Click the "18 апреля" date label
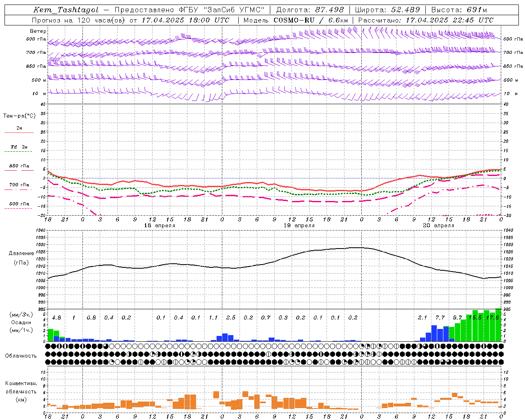This screenshot has height=420, width=525. [x=160, y=226]
